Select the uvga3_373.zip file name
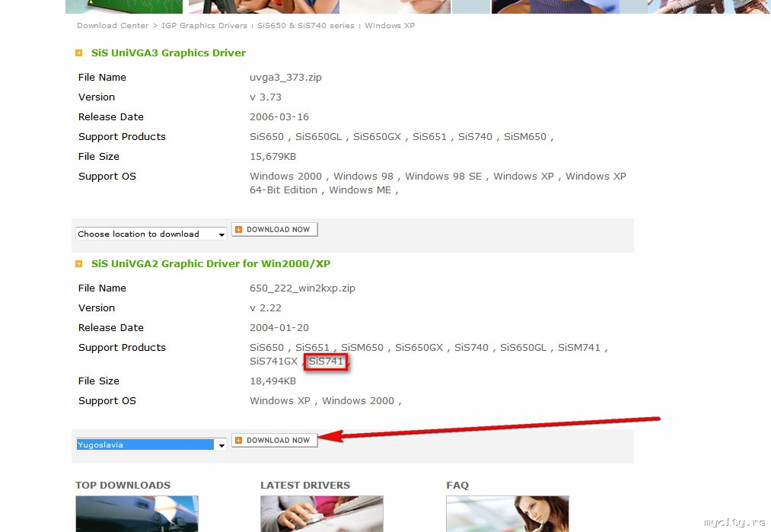Viewport: 771px width, 532px height. click(x=285, y=78)
